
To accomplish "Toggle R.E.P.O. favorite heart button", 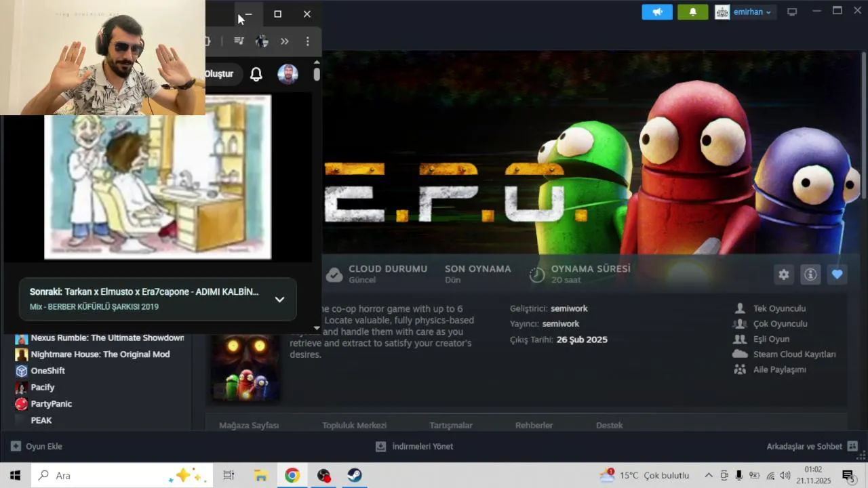I will pos(837,274).
